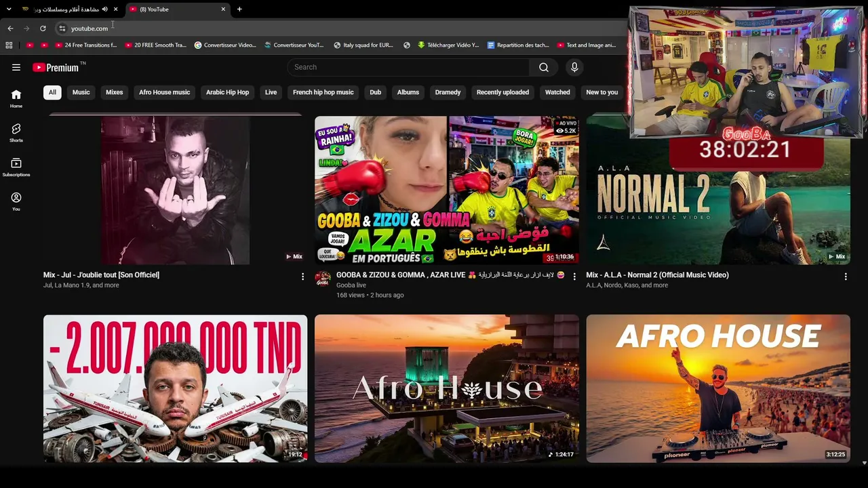Viewport: 868px width, 488px height.
Task: Open the 20 FREE Smooth Tra... bookmark
Action: pos(155,45)
